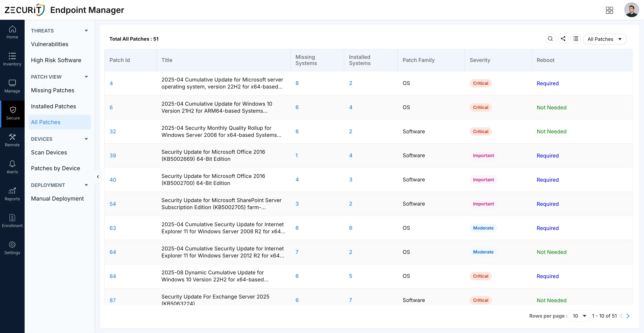Open the Enrollment section
The image size is (644, 333).
pyautogui.click(x=12, y=221)
